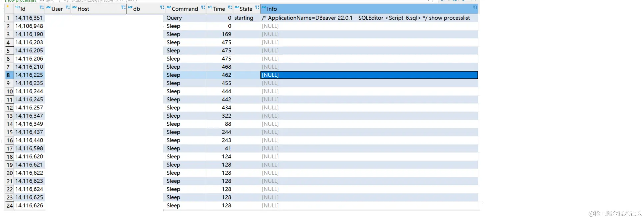Image resolution: width=644 pixels, height=219 pixels.
Task: Click the Time cell showing 169
Action: (x=220, y=34)
